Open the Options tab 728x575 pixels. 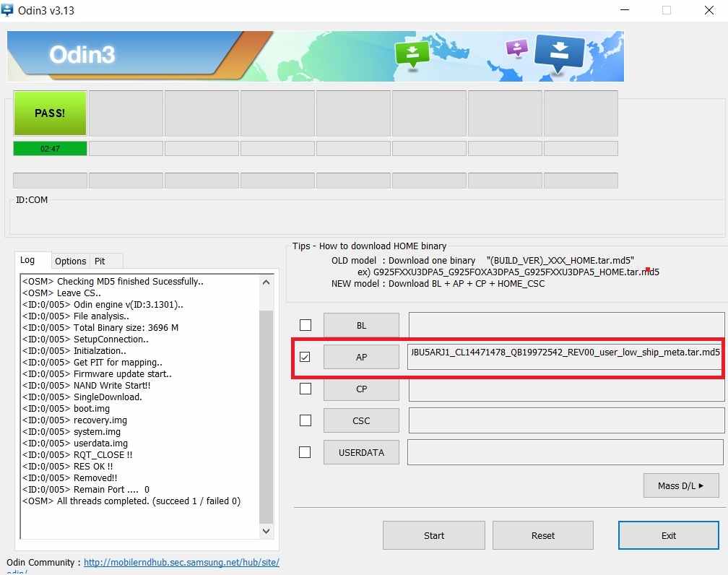pos(70,261)
